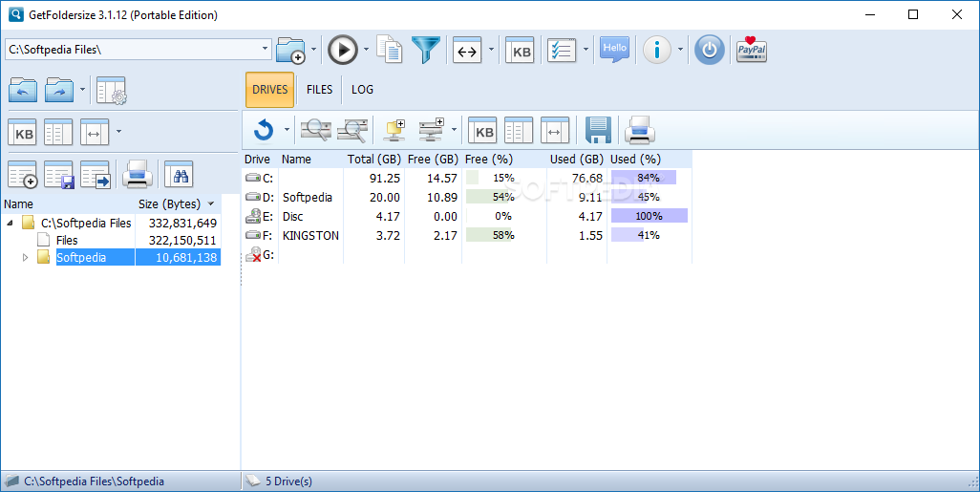This screenshot has width=980, height=492.
Task: Click the KB unit icon in the drives toolbar
Action: coord(482,130)
